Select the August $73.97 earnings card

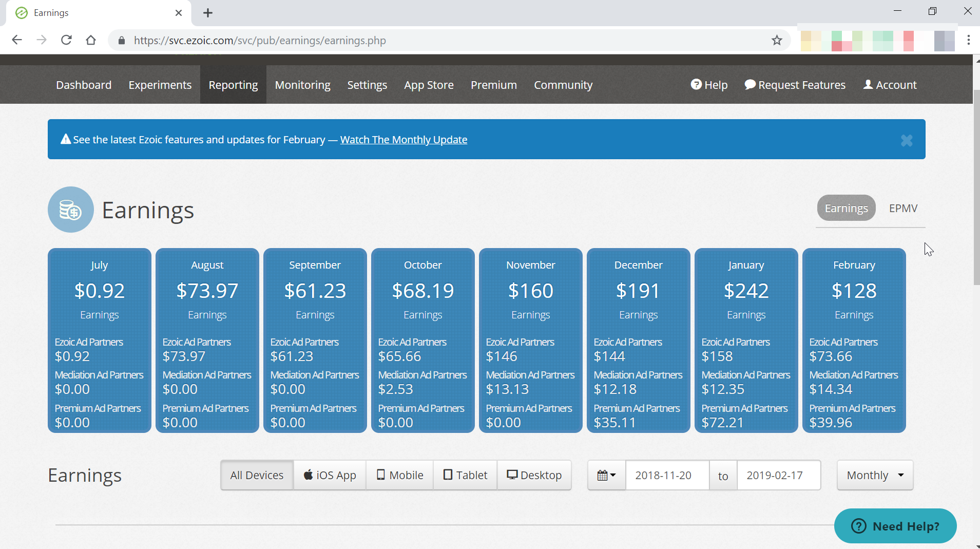207,340
